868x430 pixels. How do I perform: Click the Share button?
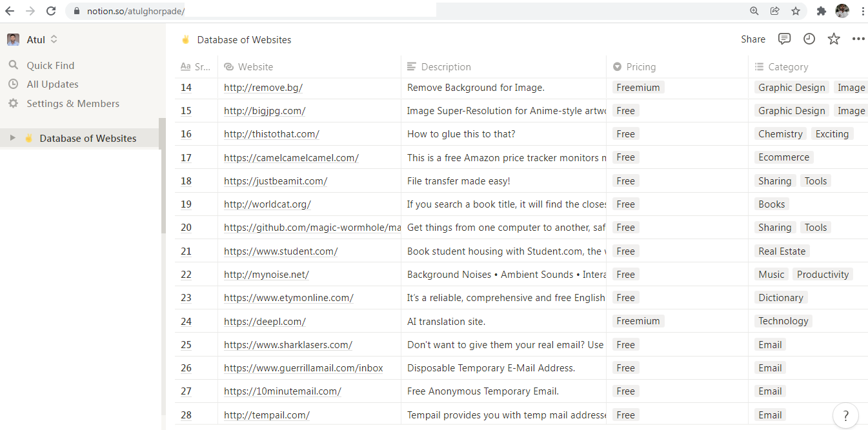(753, 39)
